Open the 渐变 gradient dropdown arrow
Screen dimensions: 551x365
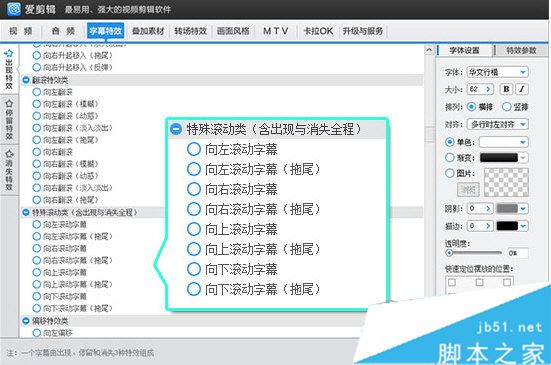523,158
